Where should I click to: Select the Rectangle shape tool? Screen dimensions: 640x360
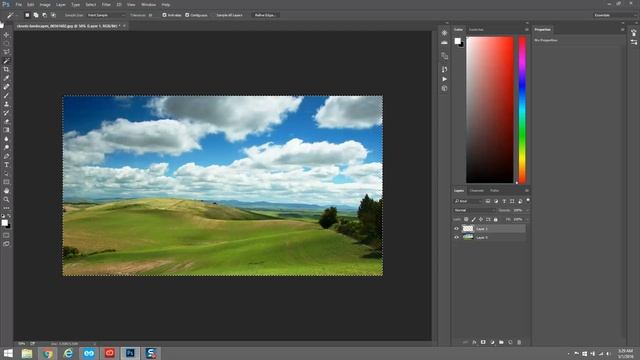[6, 182]
